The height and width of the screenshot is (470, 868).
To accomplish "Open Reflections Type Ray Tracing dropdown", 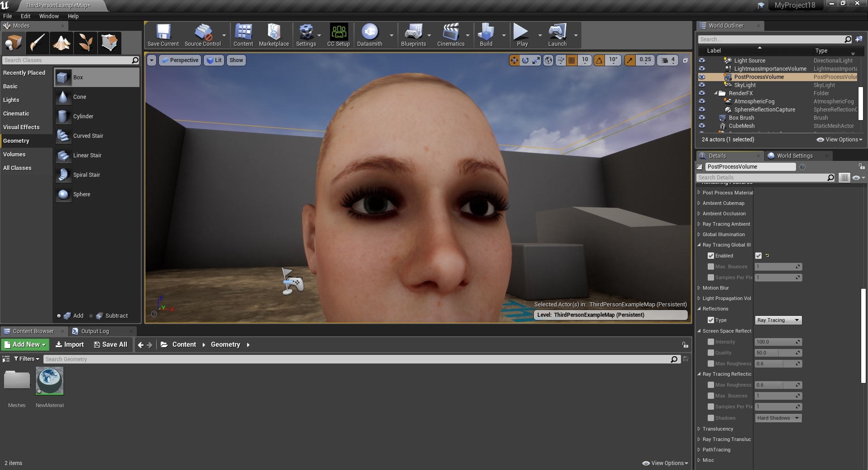I will (778, 320).
